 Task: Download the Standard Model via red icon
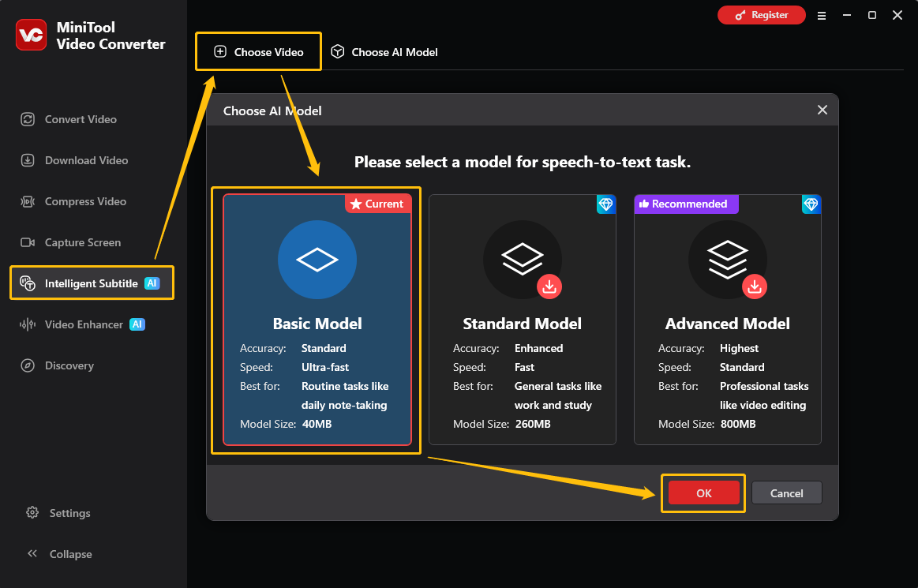pos(549,287)
